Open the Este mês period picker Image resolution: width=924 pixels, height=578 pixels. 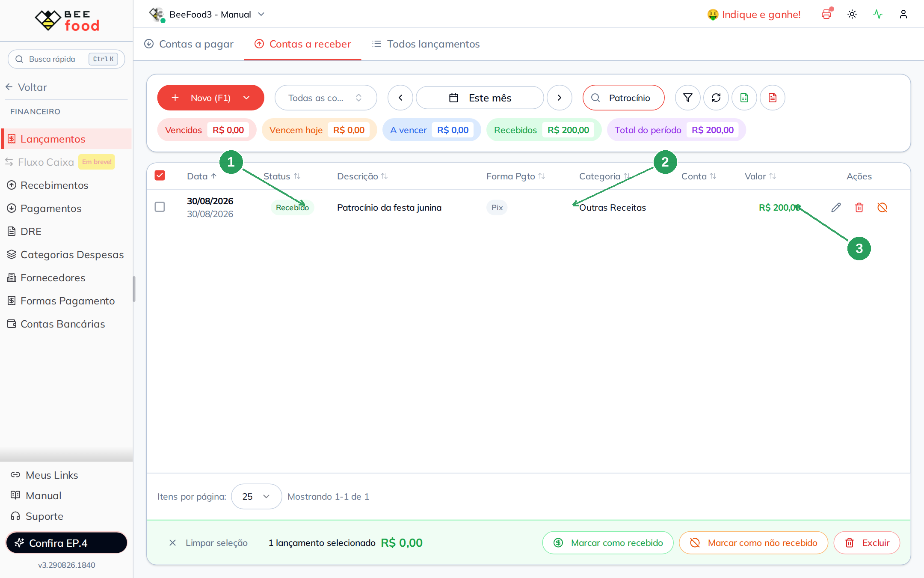[480, 98]
